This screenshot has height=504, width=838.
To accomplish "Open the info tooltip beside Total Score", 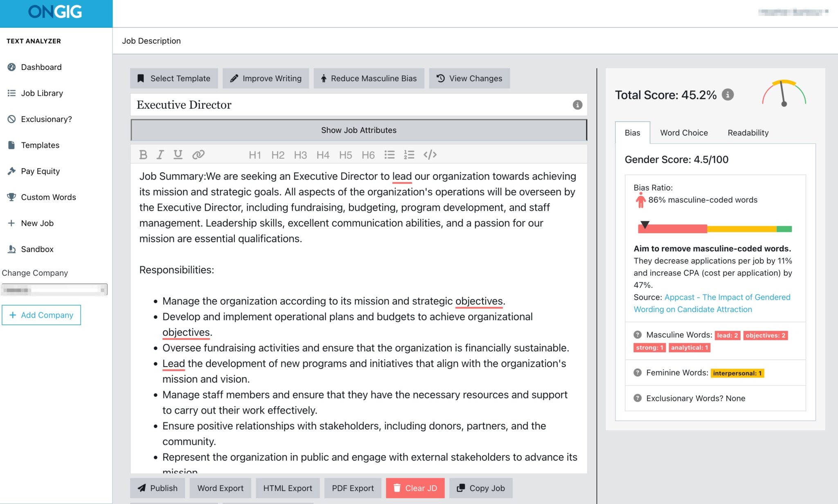I will 728,94.
